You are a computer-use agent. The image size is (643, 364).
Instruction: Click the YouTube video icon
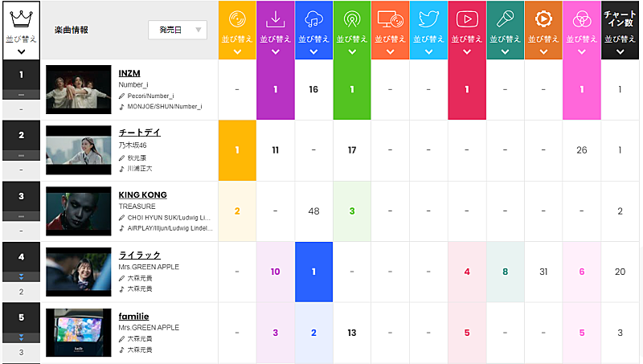click(466, 18)
